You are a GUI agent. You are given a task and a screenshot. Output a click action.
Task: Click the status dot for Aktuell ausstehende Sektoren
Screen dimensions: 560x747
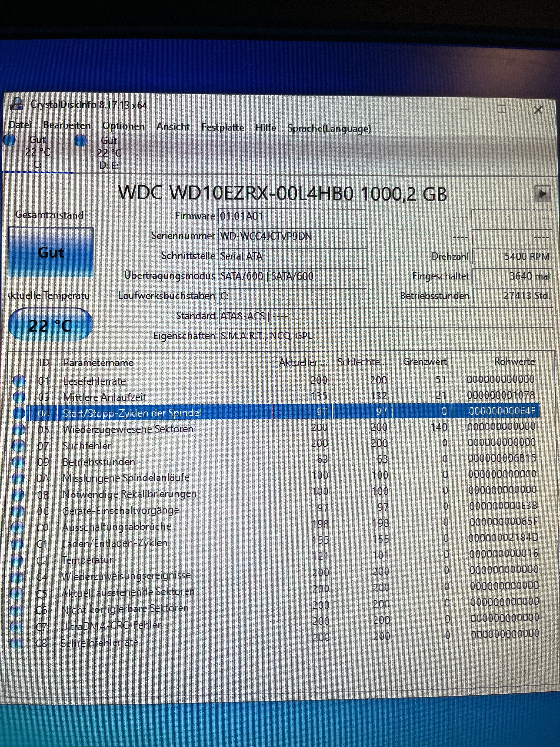click(x=16, y=593)
